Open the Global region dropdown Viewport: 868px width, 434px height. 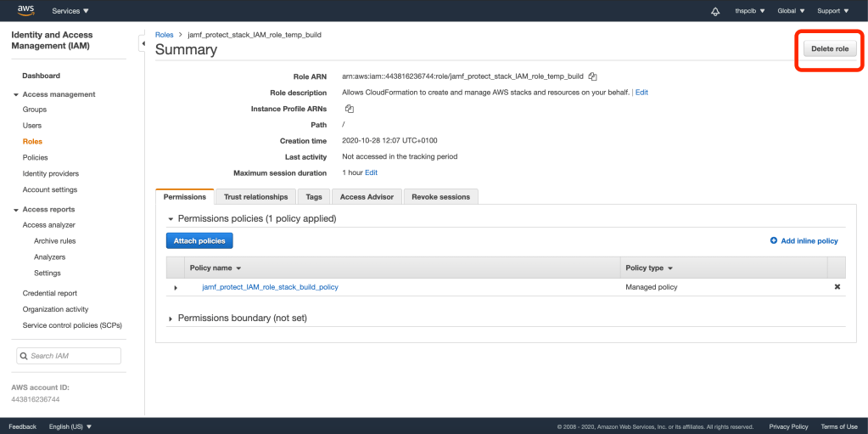791,11
